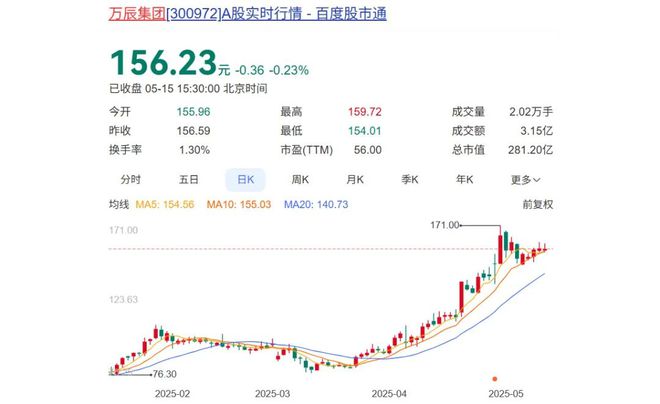Open the 前复权 adjustment option
This screenshot has width=660, height=404.
[x=538, y=205]
